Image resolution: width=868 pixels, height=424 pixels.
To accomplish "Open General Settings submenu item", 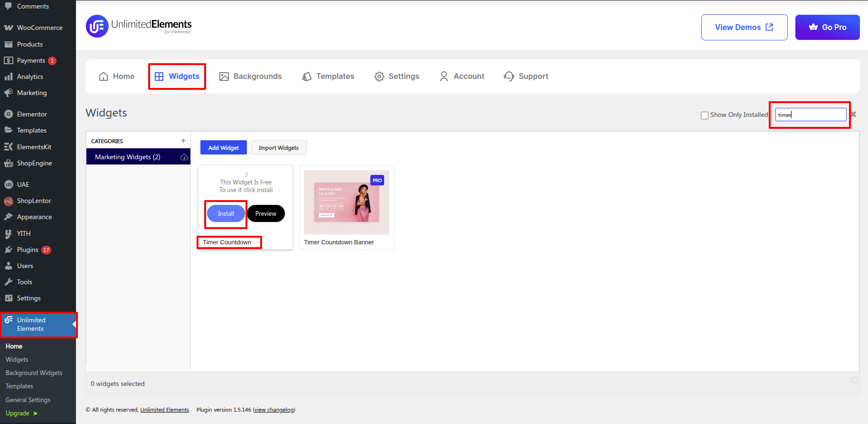I will [28, 400].
